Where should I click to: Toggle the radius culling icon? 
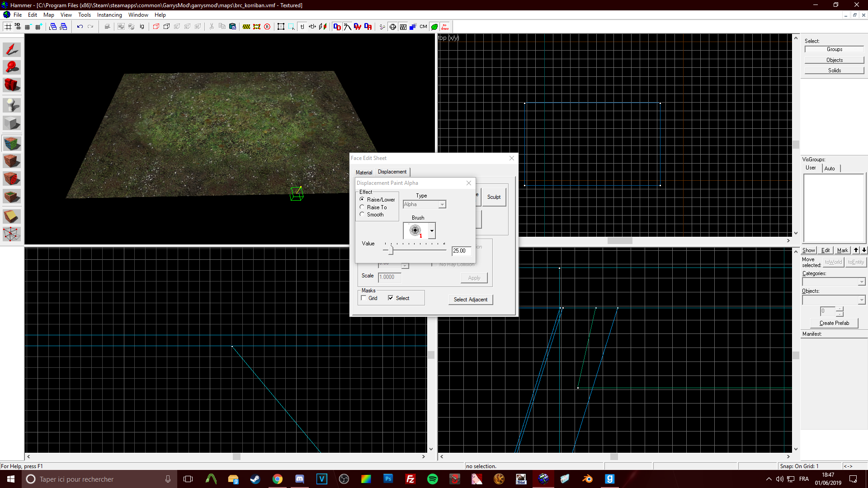pos(267,27)
